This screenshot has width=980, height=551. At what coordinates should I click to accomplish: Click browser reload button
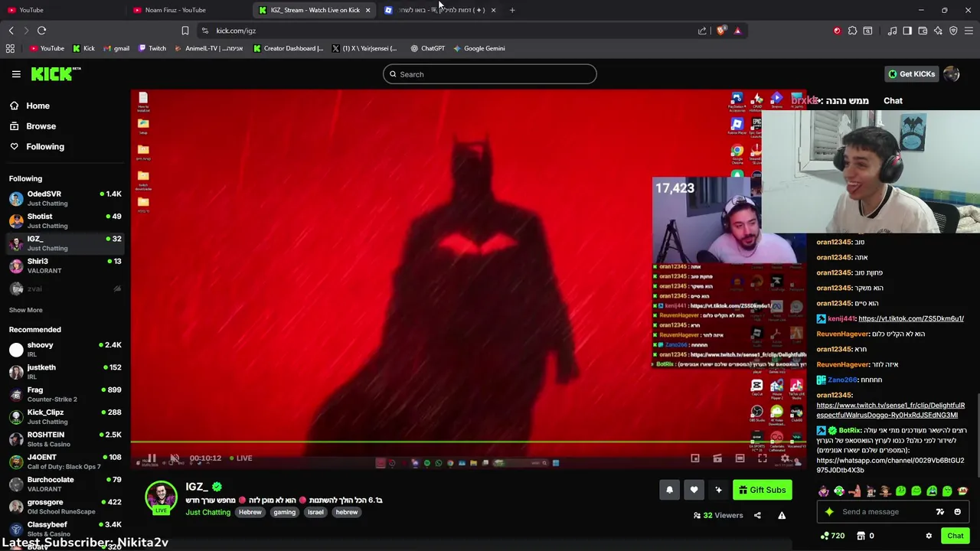[41, 31]
